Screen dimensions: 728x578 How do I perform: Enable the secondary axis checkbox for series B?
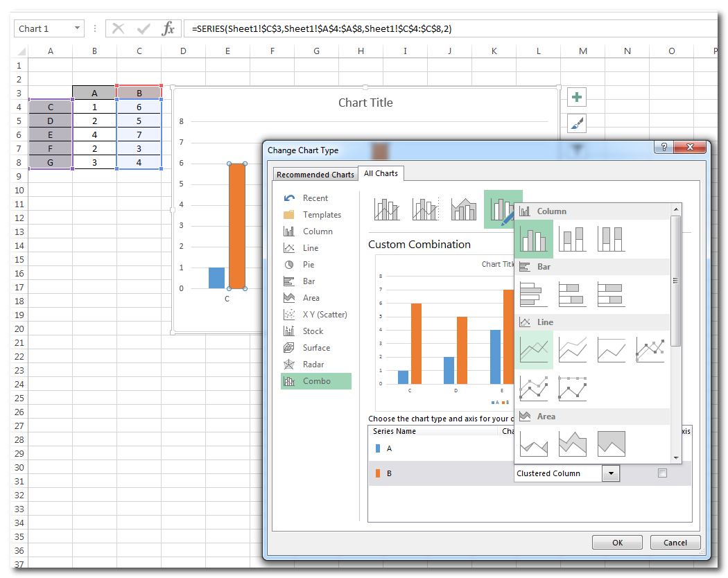pyautogui.click(x=662, y=473)
